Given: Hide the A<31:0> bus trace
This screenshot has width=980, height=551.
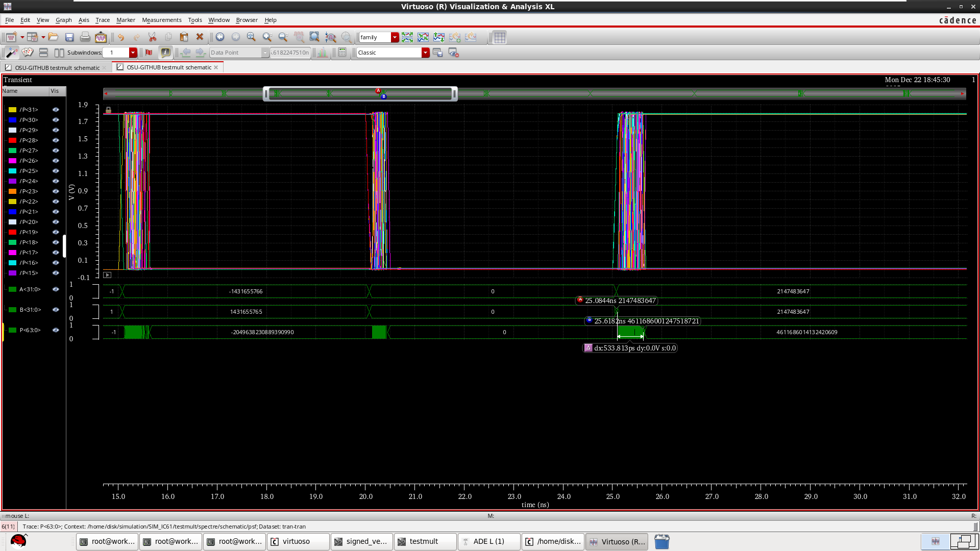Looking at the screenshot, I should pyautogui.click(x=56, y=289).
